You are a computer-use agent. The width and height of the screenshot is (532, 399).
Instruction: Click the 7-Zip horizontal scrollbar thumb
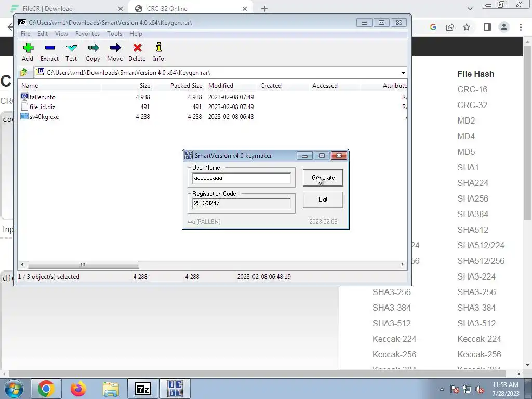click(x=83, y=264)
